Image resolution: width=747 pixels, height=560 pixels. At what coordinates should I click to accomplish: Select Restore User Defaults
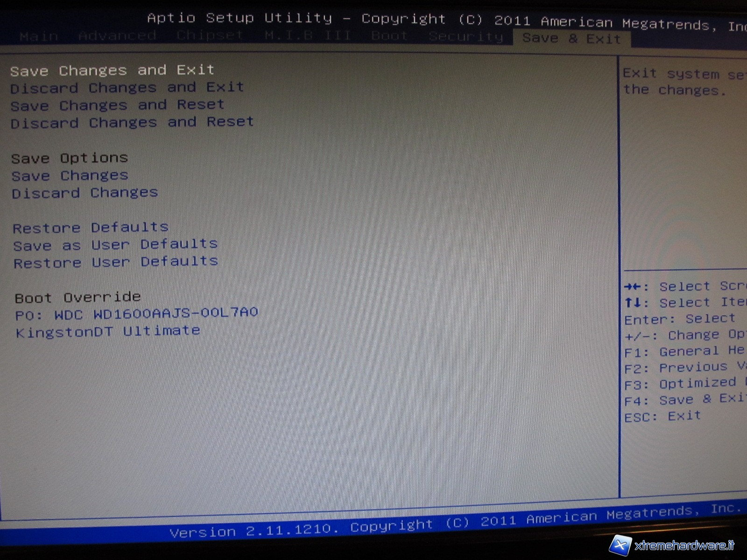coord(116,262)
